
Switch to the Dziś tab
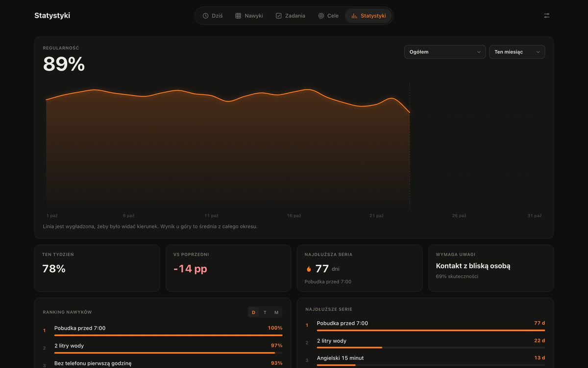213,16
